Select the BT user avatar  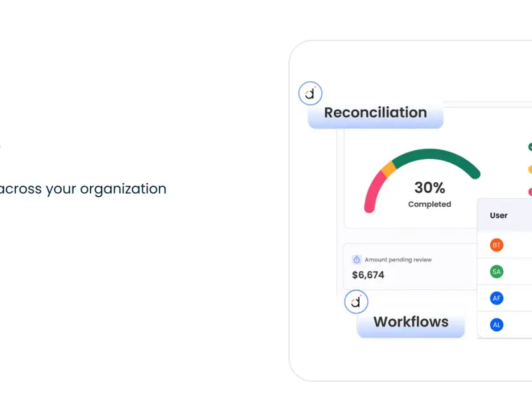pyautogui.click(x=496, y=245)
